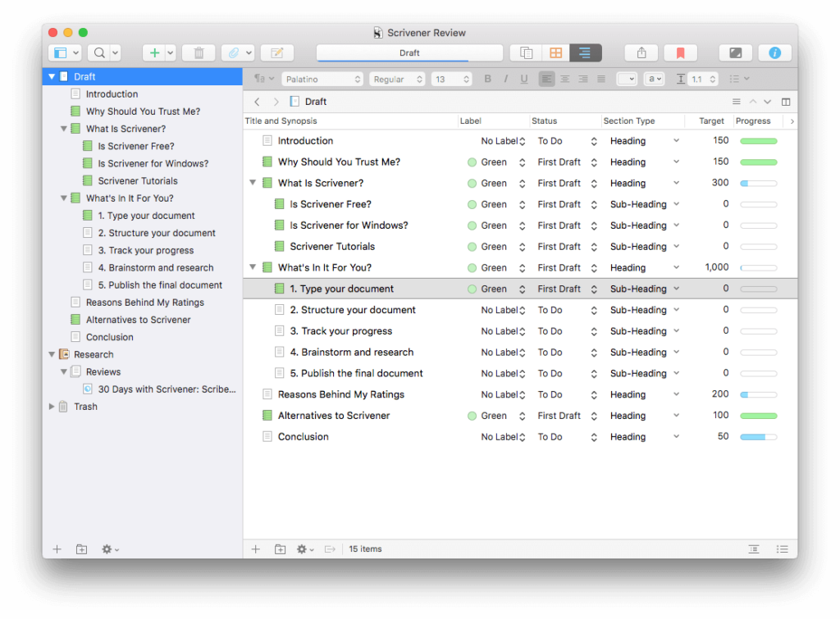840x619 pixels.
Task: Open the Inspector panel
Action: click(774, 52)
